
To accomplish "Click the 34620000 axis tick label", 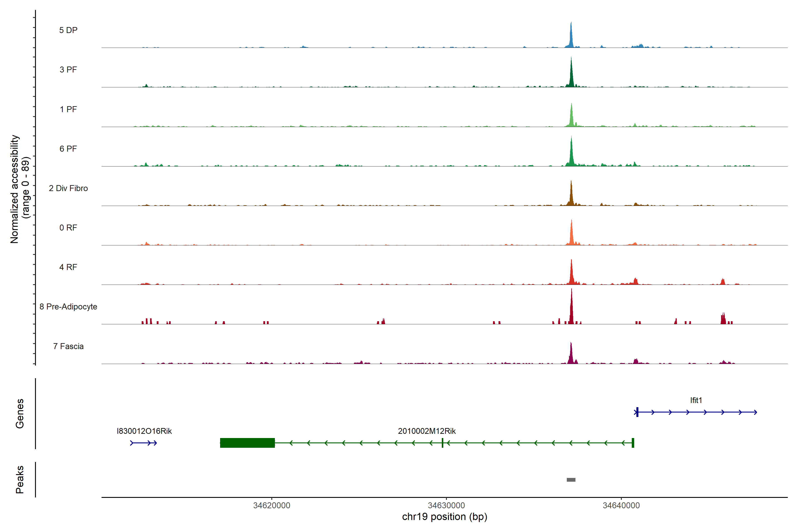I will 271,505.
